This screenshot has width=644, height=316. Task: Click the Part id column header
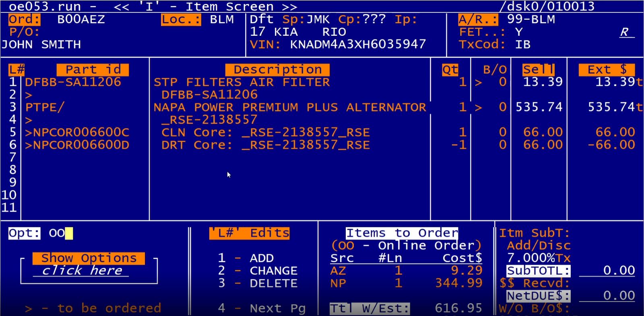point(93,70)
